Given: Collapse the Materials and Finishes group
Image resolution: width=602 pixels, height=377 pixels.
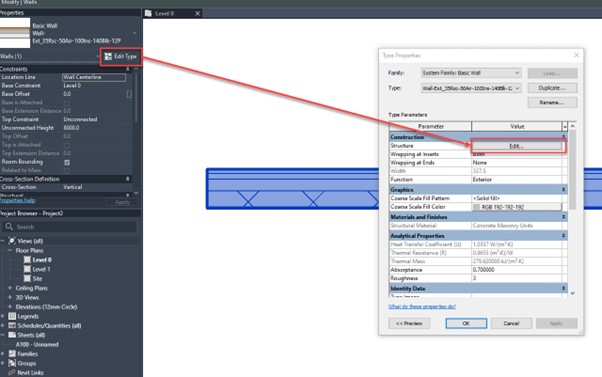Looking at the screenshot, I should pyautogui.click(x=564, y=217).
